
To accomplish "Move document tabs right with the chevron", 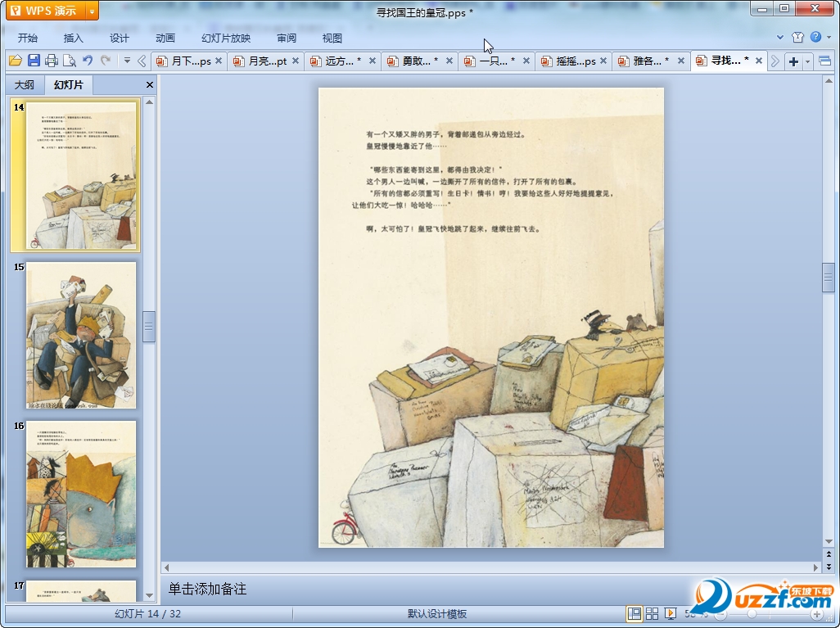I will pos(775,61).
